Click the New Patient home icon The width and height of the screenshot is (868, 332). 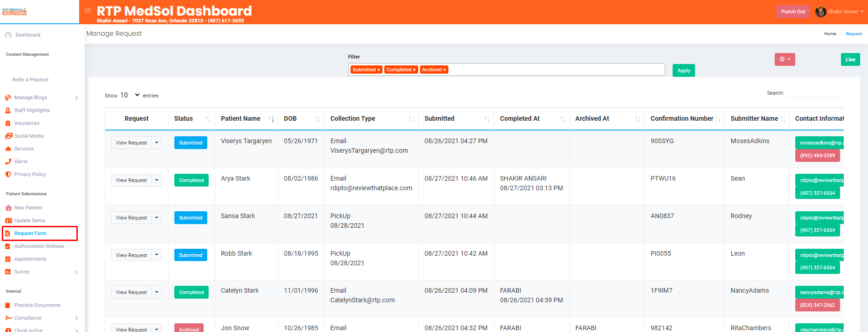pos(8,208)
